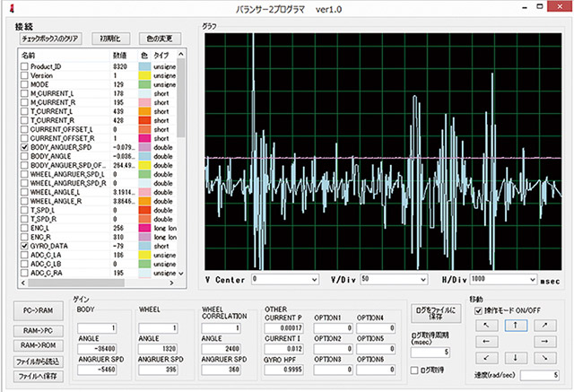Viewport: 574px width, 392px height.
Task: Click the RAM->ROM button
Action: (38, 345)
